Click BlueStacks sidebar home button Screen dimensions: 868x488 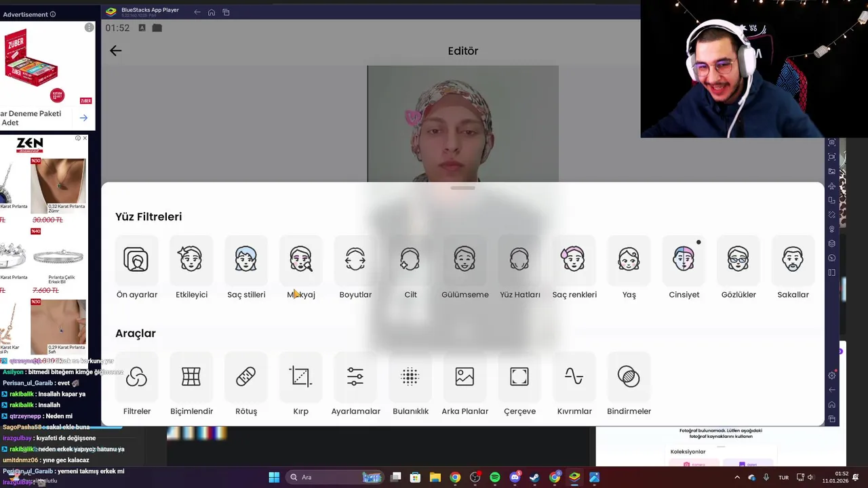tap(832, 405)
